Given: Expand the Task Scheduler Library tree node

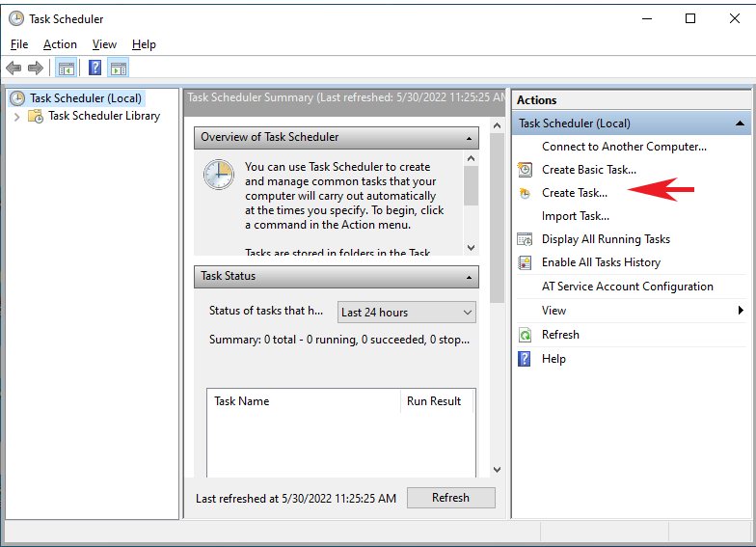Looking at the screenshot, I should [17, 116].
